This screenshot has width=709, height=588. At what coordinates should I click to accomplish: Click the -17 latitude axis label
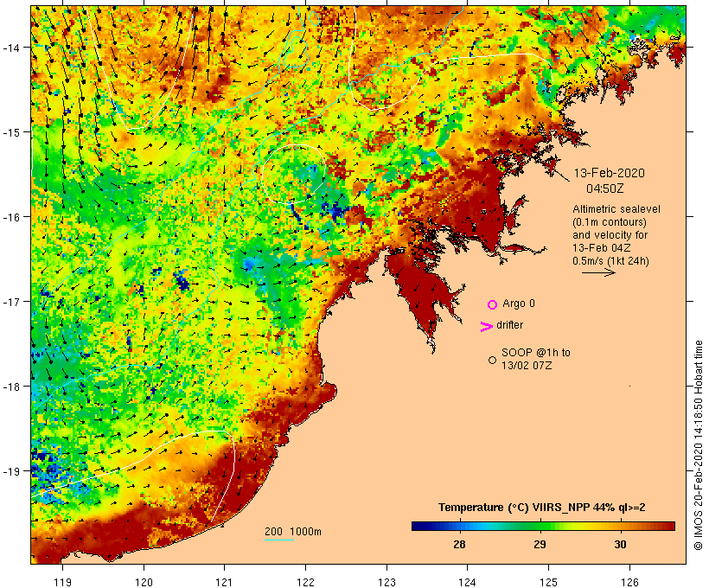[11, 301]
